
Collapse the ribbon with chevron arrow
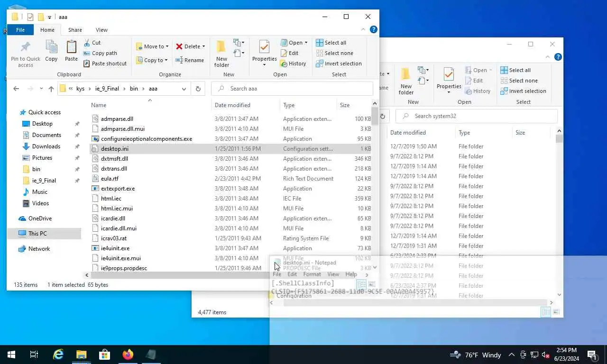click(364, 29)
